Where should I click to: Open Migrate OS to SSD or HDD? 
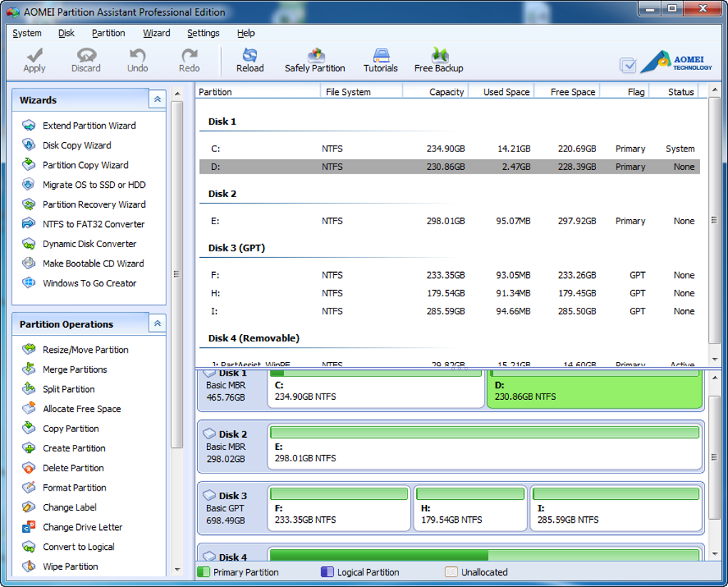pos(93,185)
